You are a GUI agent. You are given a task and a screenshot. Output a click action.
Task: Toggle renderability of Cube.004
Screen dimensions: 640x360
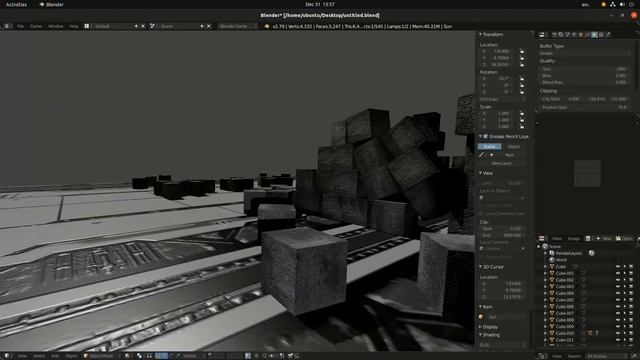tap(631, 293)
